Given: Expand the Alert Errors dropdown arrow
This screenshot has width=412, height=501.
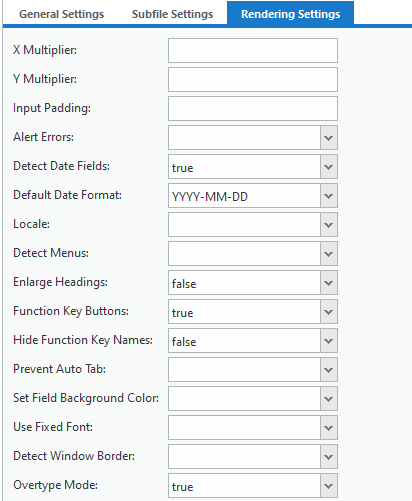Looking at the screenshot, I should (x=329, y=138).
